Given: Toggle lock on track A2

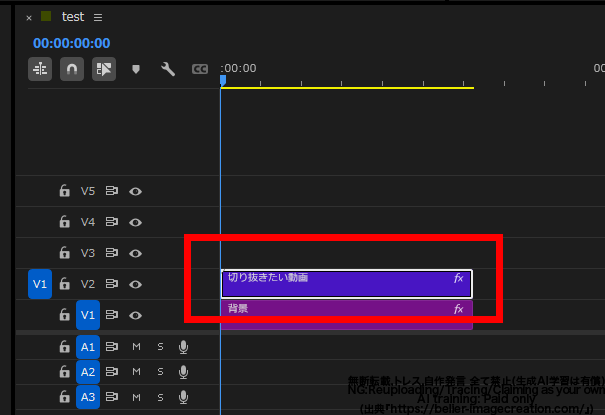Looking at the screenshot, I should pyautogui.click(x=64, y=372).
